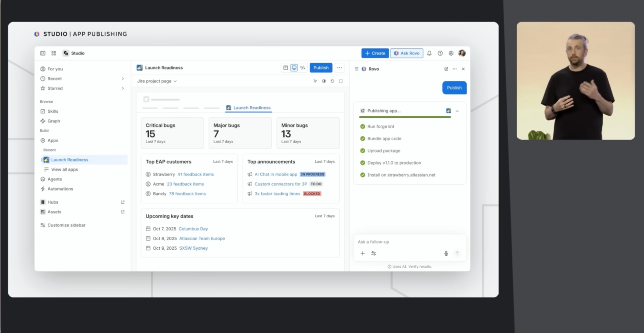
Task: Expand the Recent section in sidebar
Action: [x=122, y=78]
